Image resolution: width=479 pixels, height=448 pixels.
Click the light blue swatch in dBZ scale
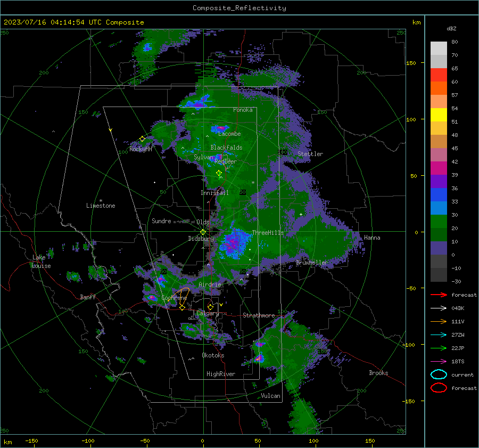point(439,208)
